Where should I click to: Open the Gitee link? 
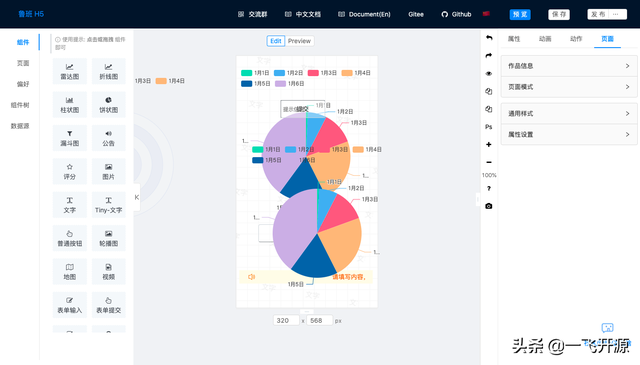pos(416,14)
